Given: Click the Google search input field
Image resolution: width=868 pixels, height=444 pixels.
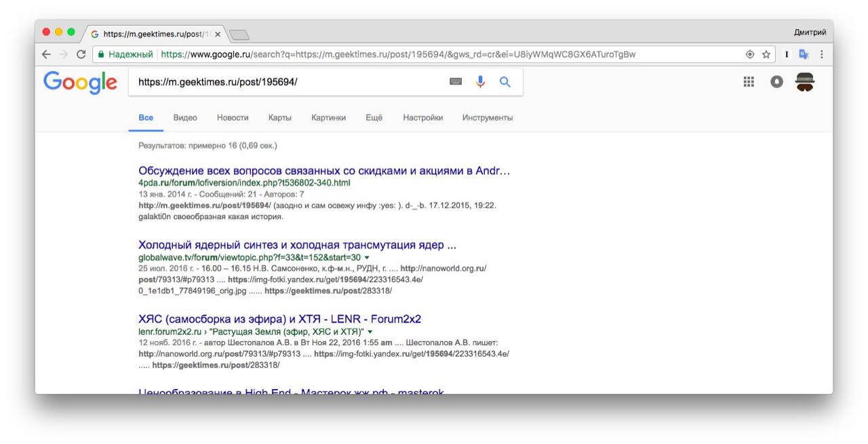Looking at the screenshot, I should tap(288, 82).
